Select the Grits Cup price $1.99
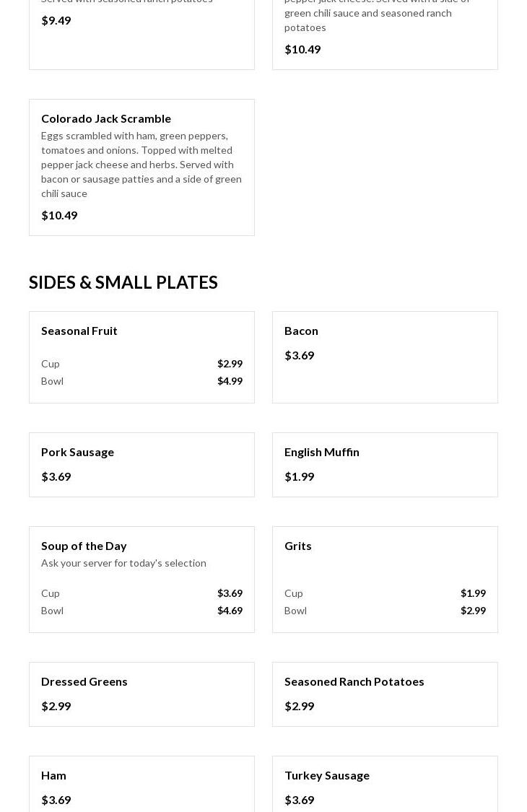The height and width of the screenshot is (812, 527). tap(473, 593)
